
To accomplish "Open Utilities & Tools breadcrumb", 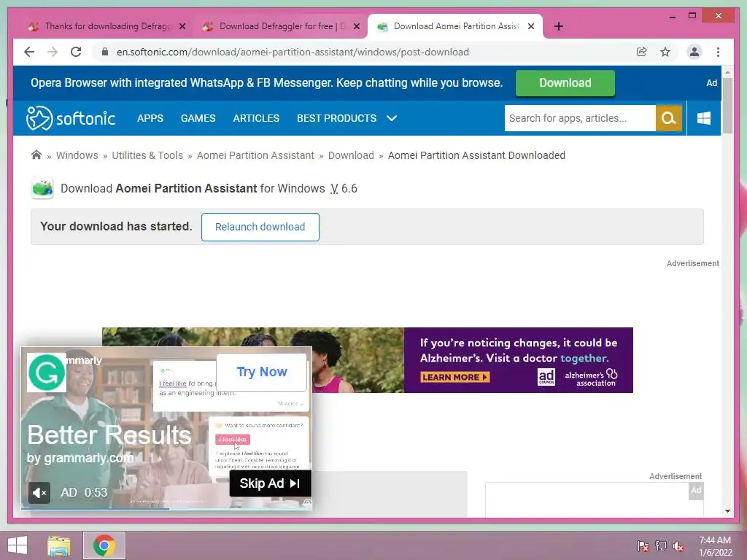I will (x=147, y=155).
